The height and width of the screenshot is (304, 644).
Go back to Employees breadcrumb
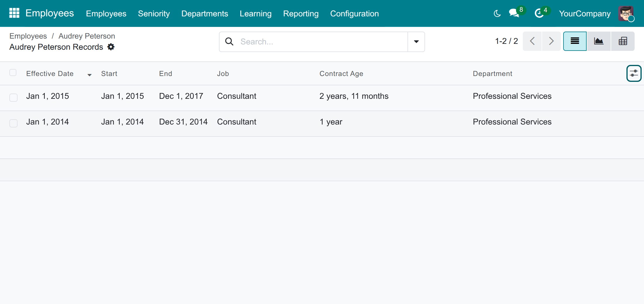coord(28,36)
